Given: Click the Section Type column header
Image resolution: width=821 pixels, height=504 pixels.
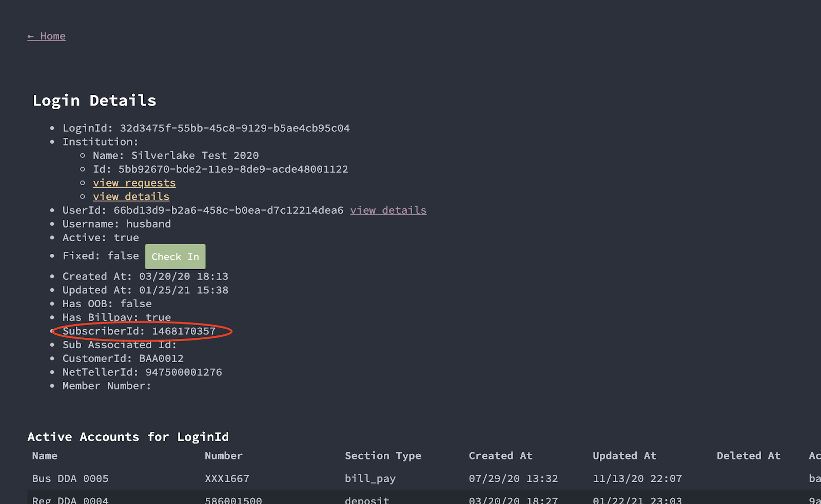Looking at the screenshot, I should pyautogui.click(x=383, y=456).
